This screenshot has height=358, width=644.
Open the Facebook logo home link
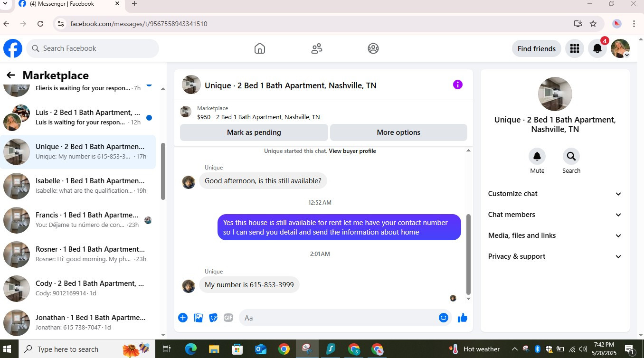pyautogui.click(x=13, y=48)
